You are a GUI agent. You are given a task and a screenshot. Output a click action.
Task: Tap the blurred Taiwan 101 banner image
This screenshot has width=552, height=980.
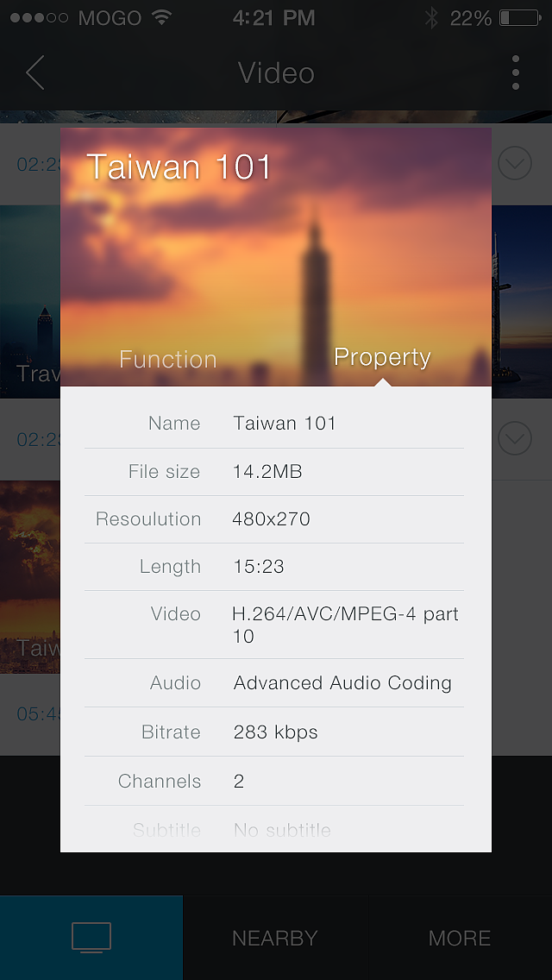(276, 259)
